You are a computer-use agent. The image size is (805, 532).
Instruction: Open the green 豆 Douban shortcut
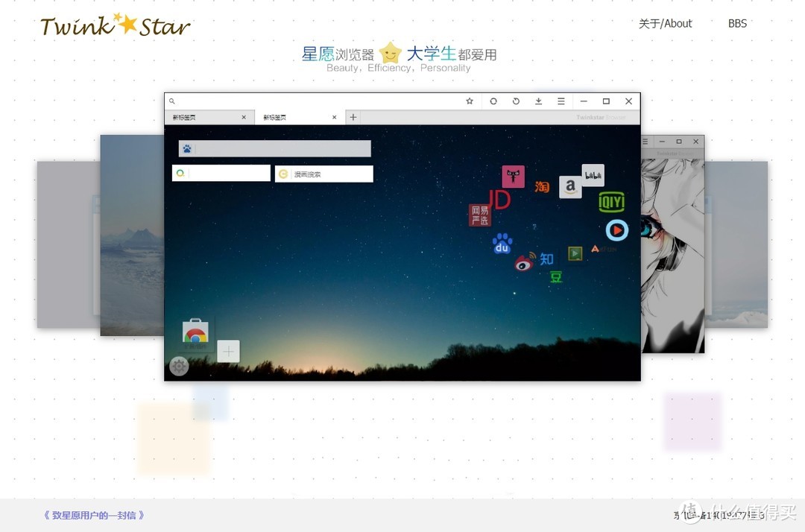point(556,277)
